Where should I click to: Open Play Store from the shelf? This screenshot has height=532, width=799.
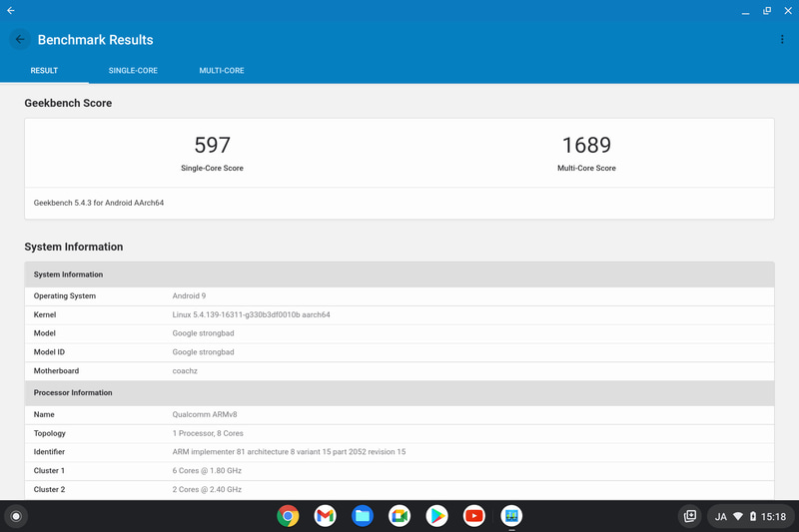[x=436, y=516]
